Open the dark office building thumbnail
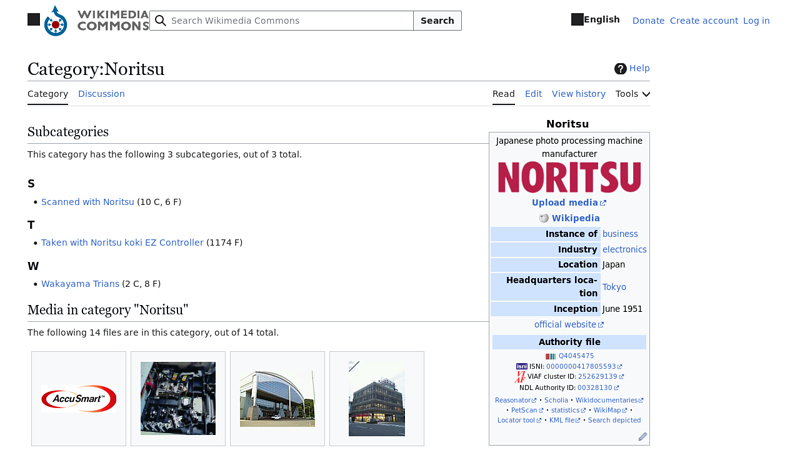This screenshot has height=450, width=800. [x=377, y=398]
